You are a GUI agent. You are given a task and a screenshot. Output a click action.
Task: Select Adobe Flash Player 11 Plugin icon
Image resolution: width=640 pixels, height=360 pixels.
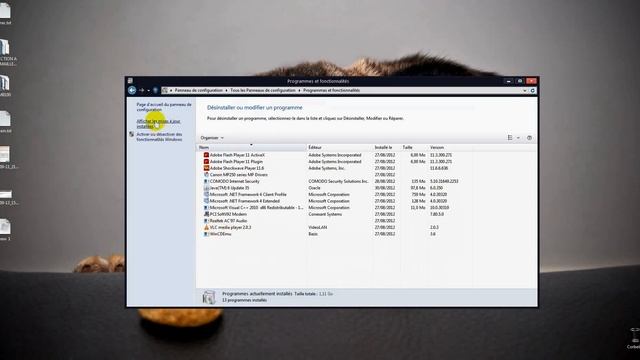(x=206, y=162)
